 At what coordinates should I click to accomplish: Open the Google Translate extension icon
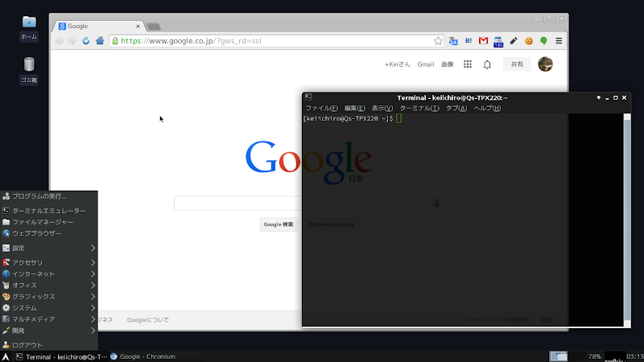(x=453, y=41)
